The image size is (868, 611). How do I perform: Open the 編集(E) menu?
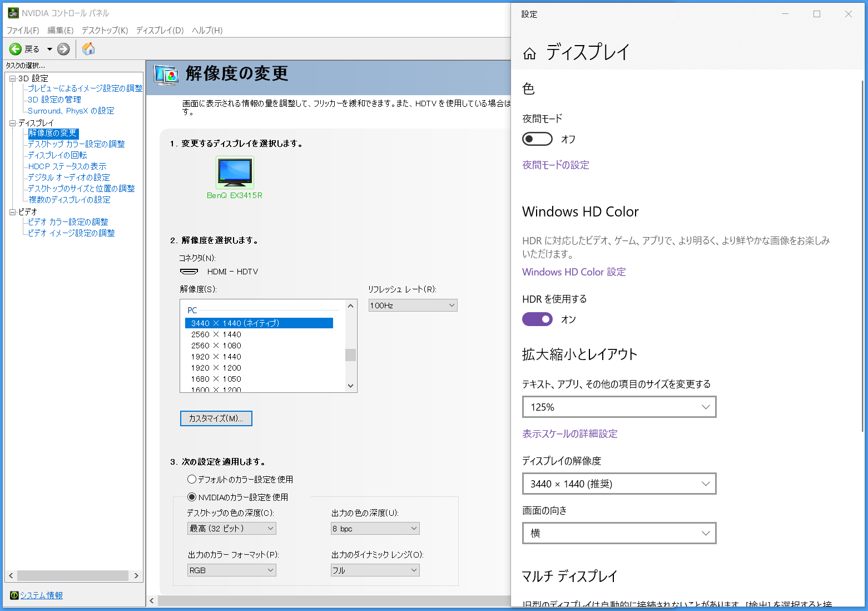[x=61, y=30]
